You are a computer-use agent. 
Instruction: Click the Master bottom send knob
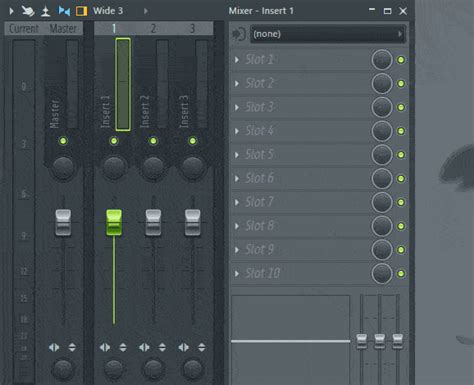(63, 369)
